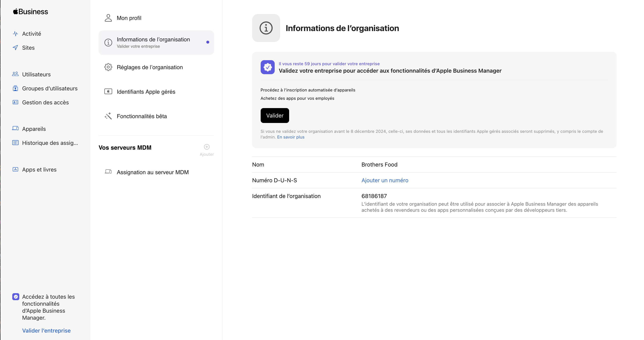The height and width of the screenshot is (340, 644).
Task: Click the Assignation au serveur MDM device icon
Action: pos(108,172)
